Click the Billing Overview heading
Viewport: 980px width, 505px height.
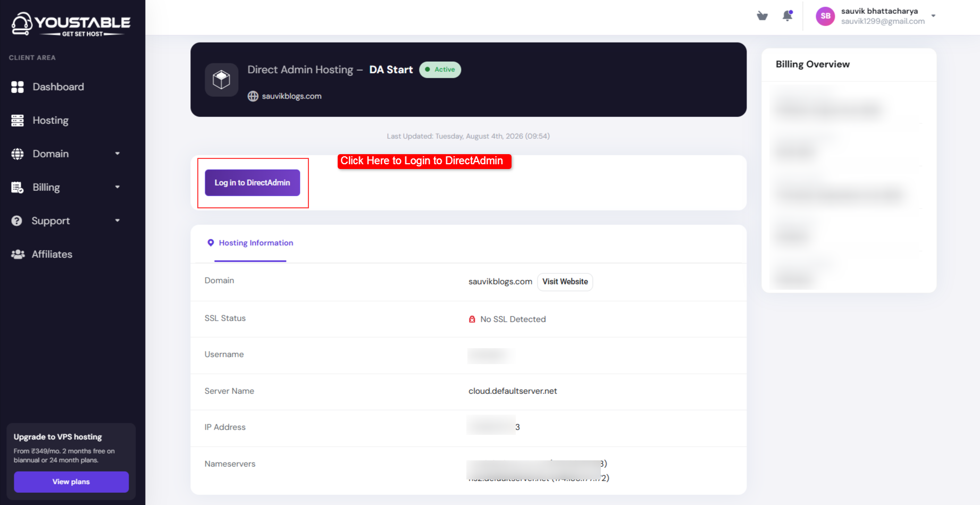(813, 64)
